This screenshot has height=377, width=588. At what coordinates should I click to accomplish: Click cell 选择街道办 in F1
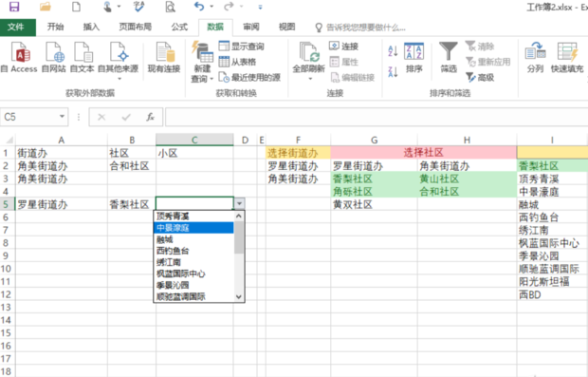point(298,153)
